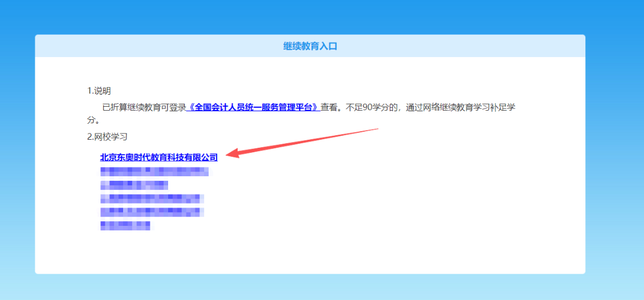Click the 继续教育入口 header title
This screenshot has width=644, height=300.
(x=310, y=46)
